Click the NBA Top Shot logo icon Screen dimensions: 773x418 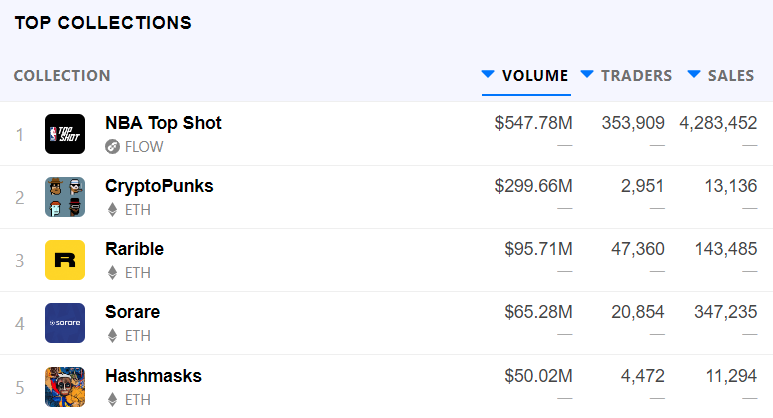(65, 134)
